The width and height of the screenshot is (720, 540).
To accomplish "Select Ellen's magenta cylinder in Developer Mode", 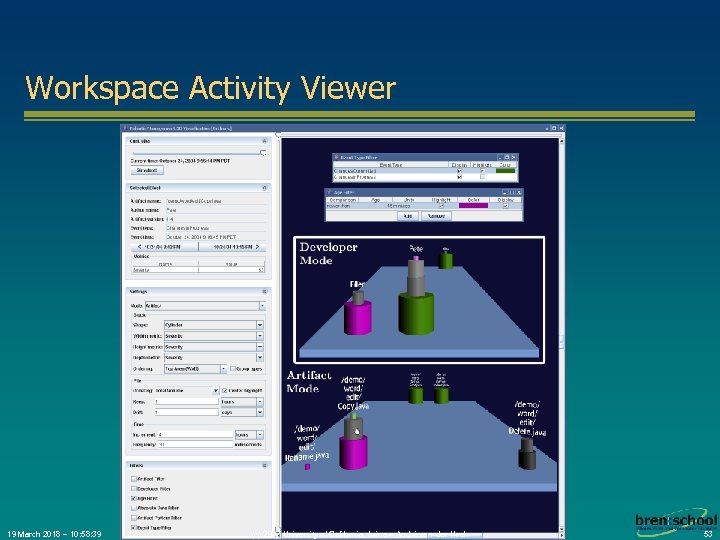I will pos(358,317).
